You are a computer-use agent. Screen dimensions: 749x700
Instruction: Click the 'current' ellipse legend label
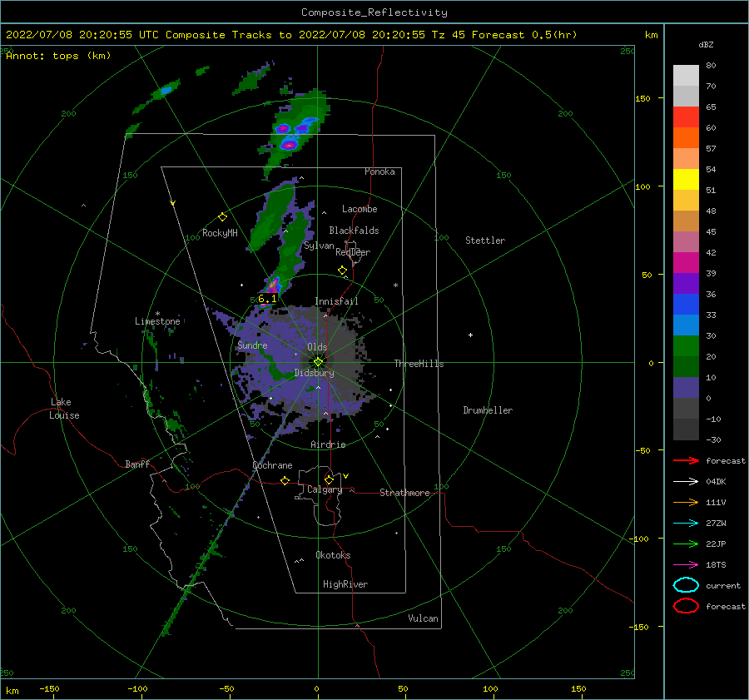pyautogui.click(x=723, y=586)
